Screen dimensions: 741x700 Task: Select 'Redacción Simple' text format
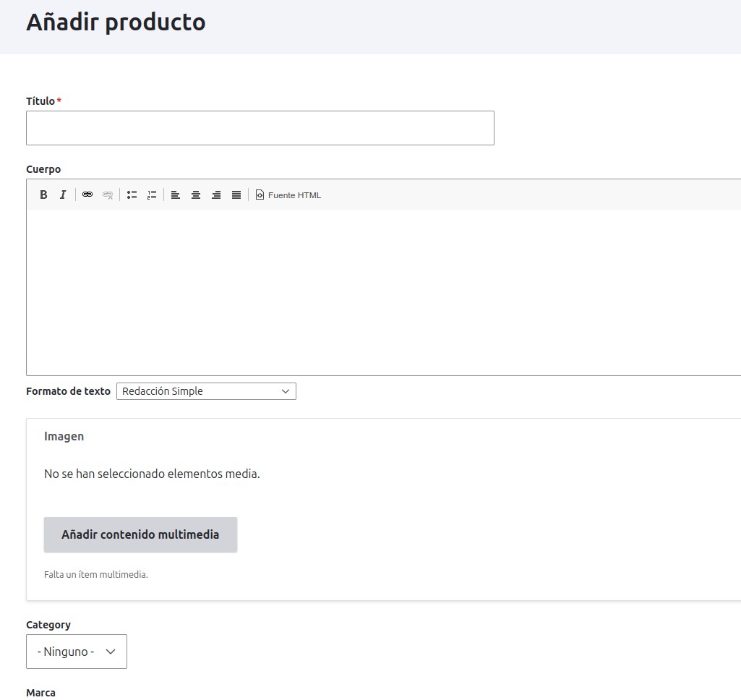pyautogui.click(x=206, y=390)
